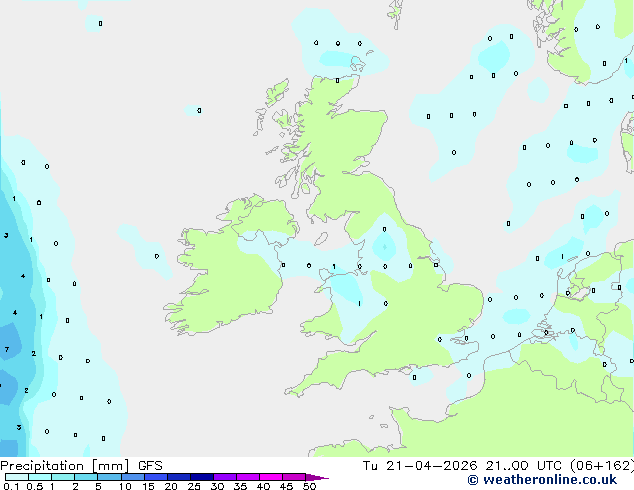
Task: Select the legend swatch between 0.5 and 1
Action: click(40, 477)
